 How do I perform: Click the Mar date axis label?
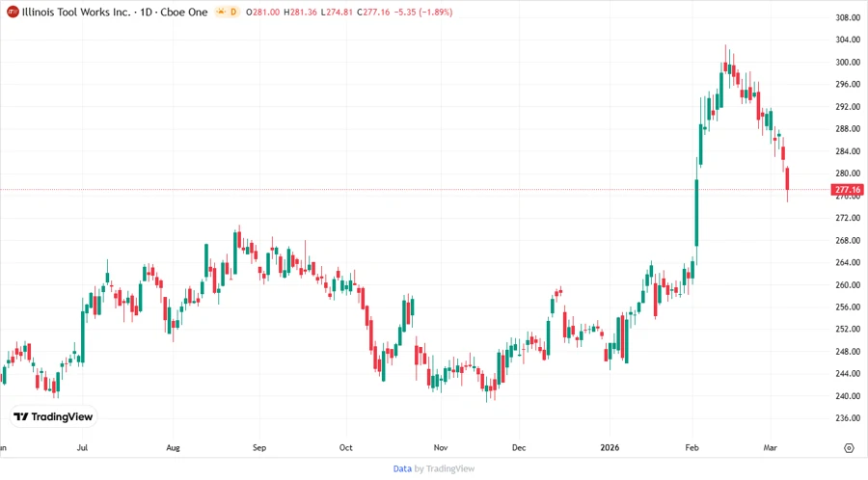click(x=770, y=447)
